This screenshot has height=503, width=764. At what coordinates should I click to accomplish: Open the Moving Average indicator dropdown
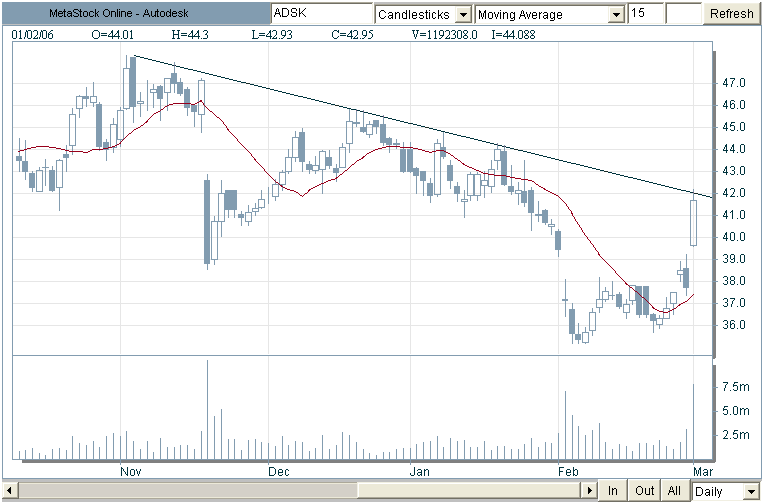(x=550, y=14)
